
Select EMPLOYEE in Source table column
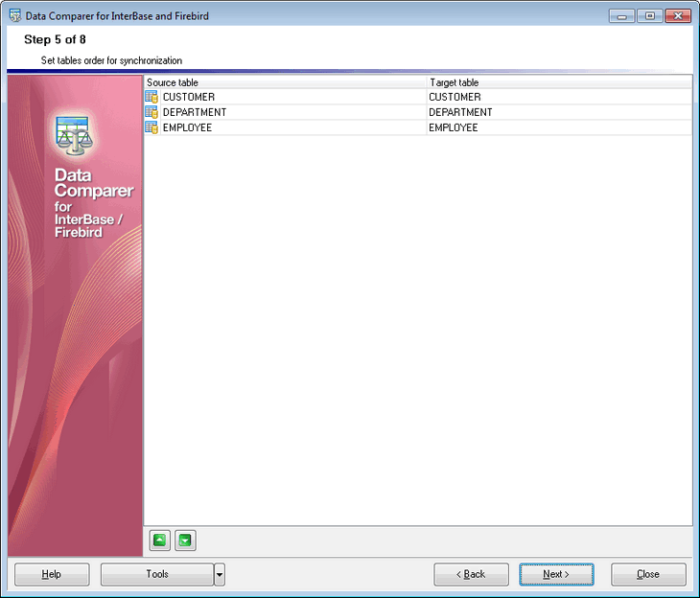pyautogui.click(x=188, y=127)
